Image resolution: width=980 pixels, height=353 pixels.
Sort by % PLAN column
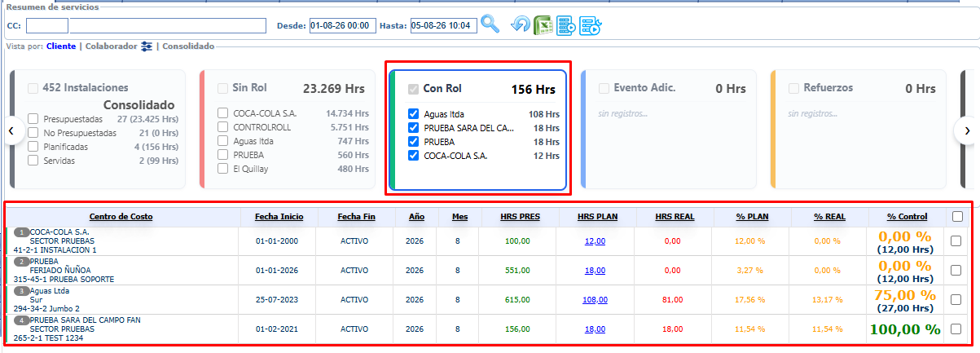(x=753, y=217)
